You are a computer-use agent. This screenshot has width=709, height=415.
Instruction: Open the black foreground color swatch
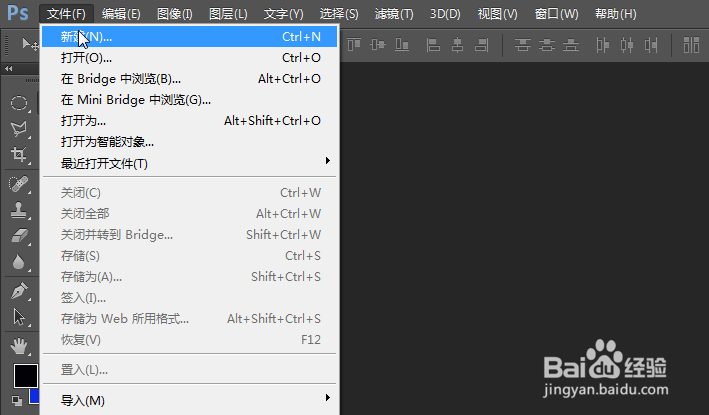pos(25,376)
